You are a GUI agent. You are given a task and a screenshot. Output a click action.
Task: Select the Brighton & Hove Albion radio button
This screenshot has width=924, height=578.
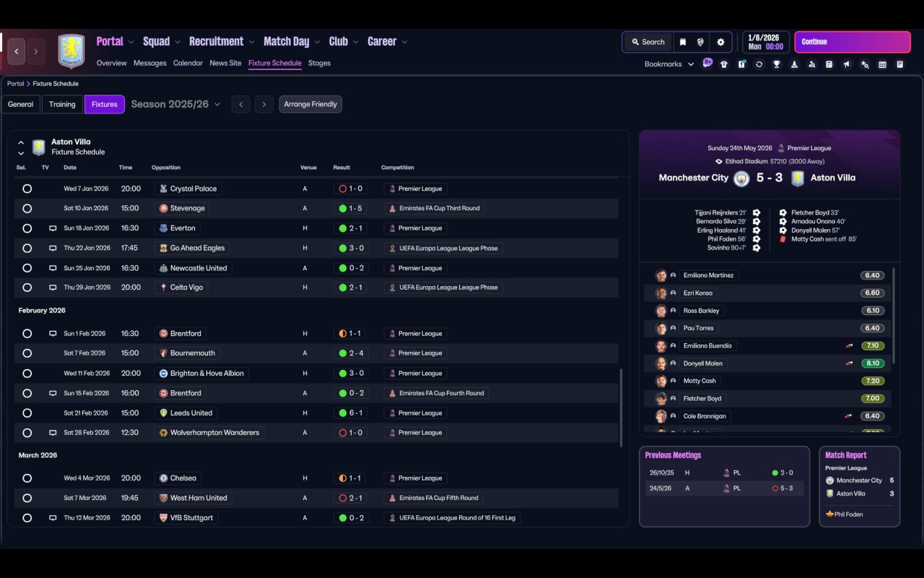27,374
